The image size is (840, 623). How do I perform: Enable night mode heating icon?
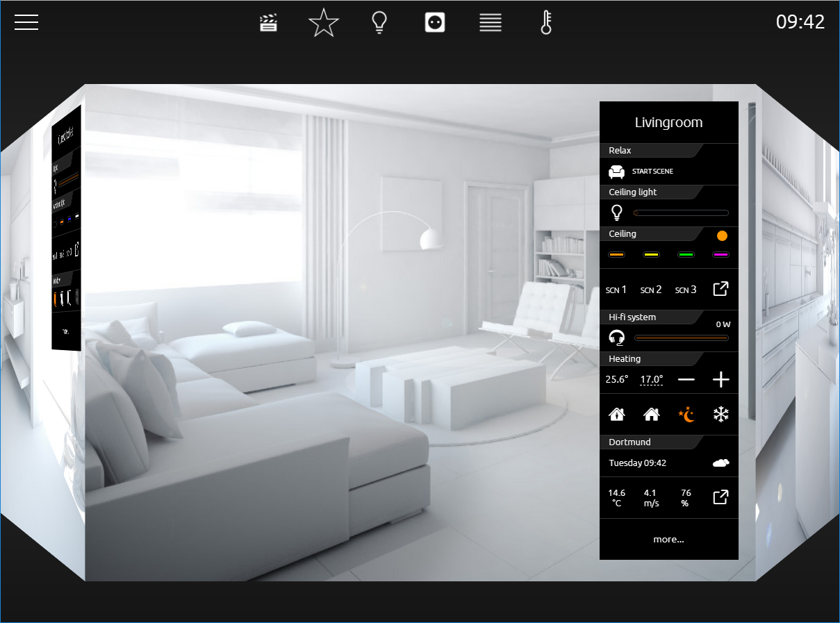686,415
